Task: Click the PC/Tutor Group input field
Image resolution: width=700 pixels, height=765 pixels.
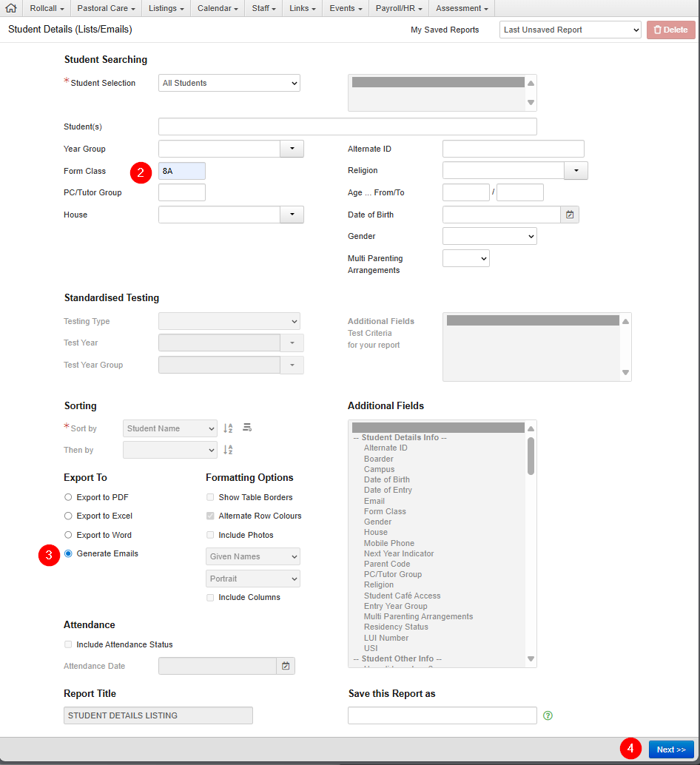Action: pos(182,192)
